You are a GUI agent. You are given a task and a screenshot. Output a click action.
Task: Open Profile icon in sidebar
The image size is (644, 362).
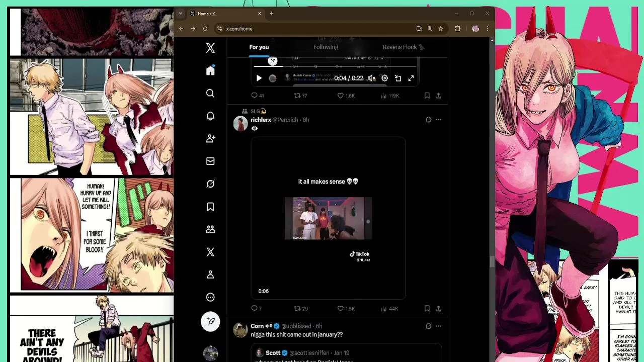[210, 275]
